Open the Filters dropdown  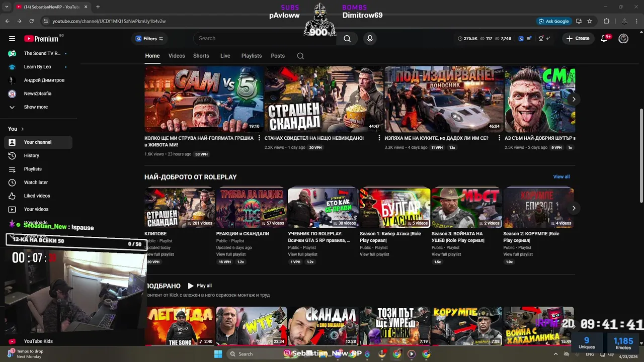[149, 39]
